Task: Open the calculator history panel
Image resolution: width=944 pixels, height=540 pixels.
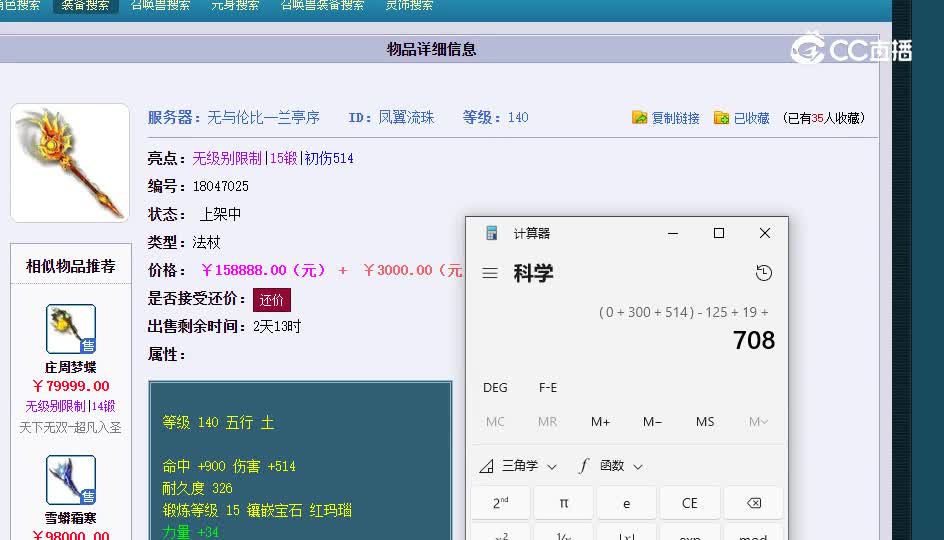Action: pos(763,273)
